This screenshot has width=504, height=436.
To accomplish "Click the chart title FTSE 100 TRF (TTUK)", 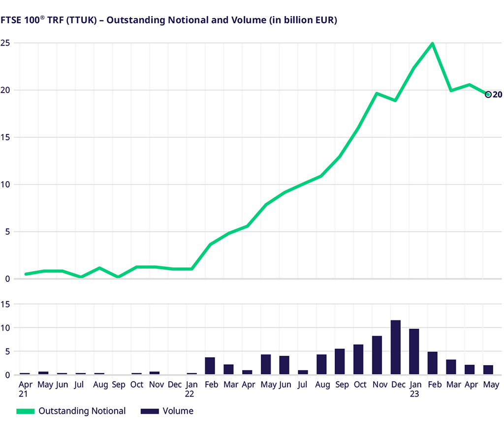I will click(x=168, y=21).
